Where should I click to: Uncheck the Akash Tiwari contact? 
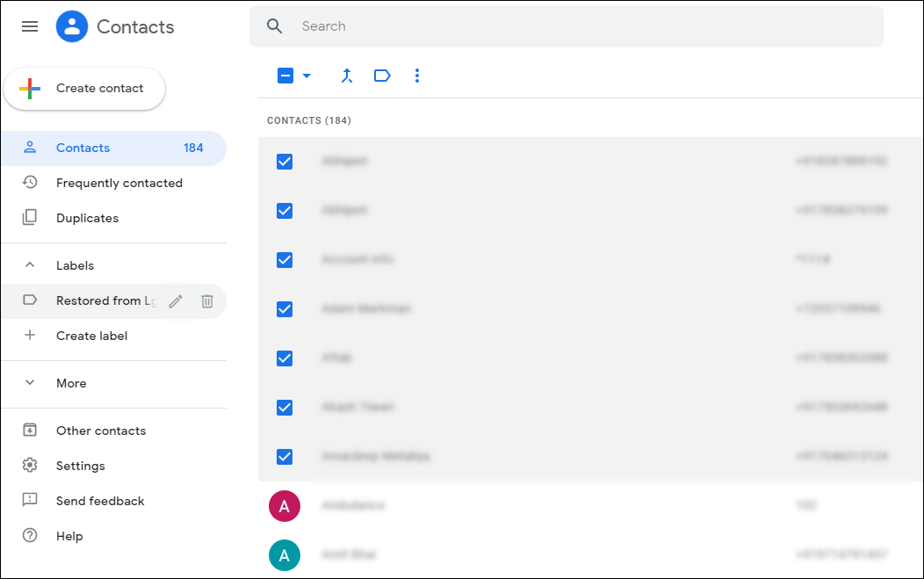[x=285, y=407]
